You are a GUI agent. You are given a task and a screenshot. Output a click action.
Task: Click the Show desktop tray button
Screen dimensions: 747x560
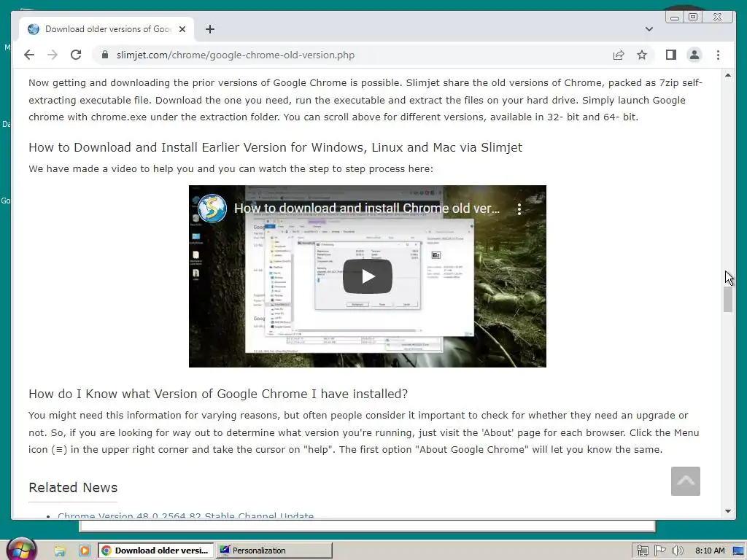click(740, 551)
